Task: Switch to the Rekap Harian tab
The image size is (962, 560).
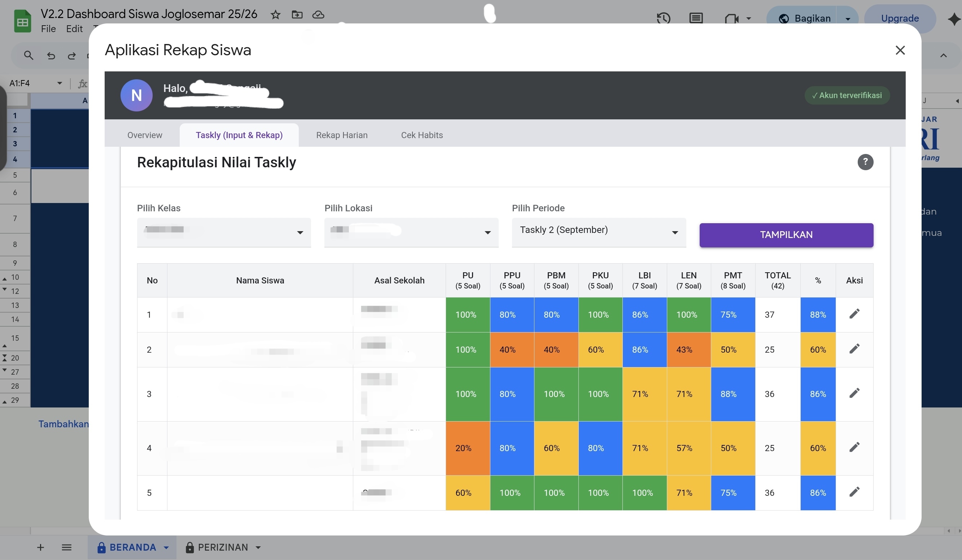Action: (x=342, y=135)
